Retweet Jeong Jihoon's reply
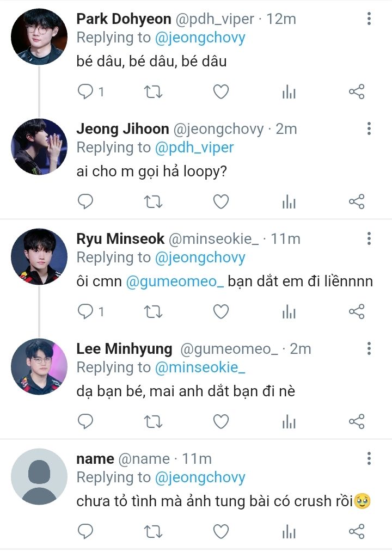Screen dimensions: 392x552 pos(153,202)
